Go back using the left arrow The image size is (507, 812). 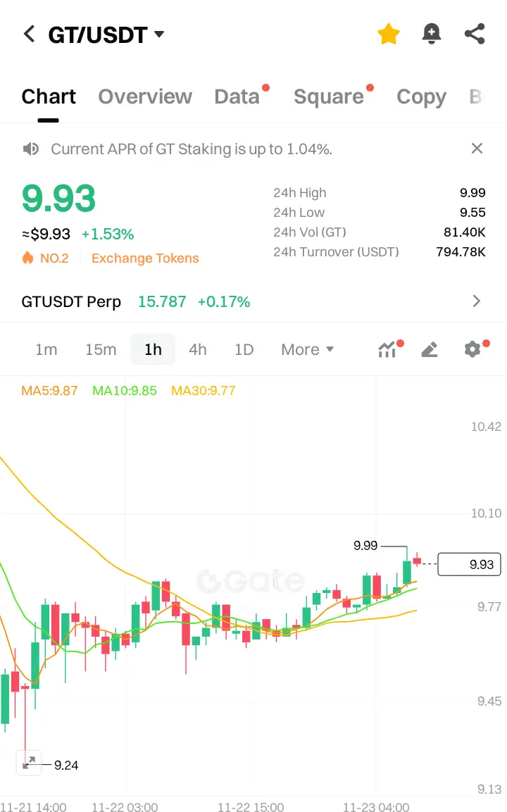pyautogui.click(x=30, y=35)
